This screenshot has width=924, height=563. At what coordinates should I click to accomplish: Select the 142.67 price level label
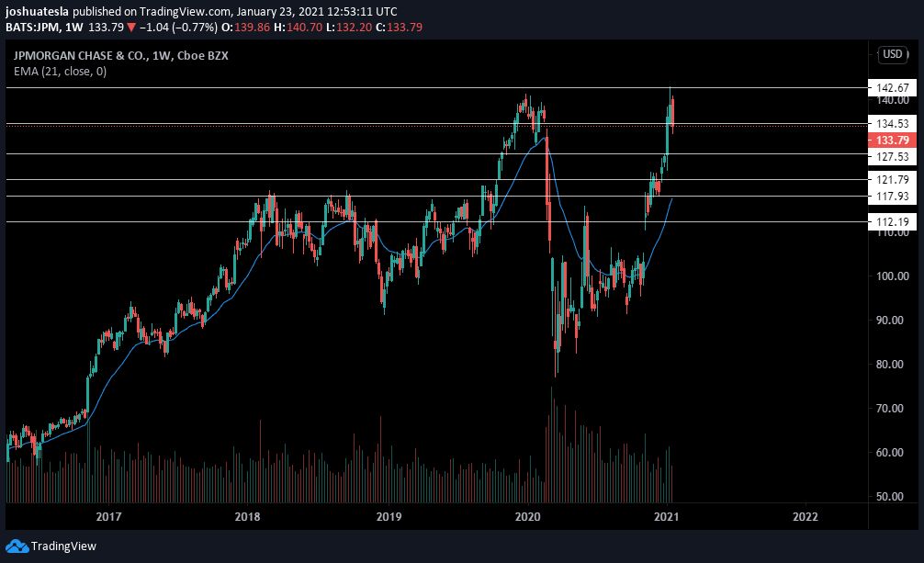892,88
